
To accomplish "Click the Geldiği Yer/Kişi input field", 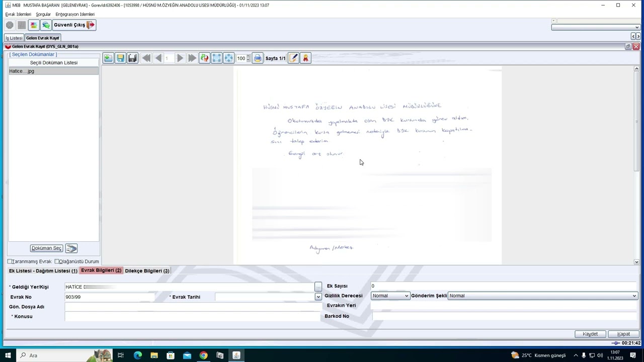I will [189, 287].
